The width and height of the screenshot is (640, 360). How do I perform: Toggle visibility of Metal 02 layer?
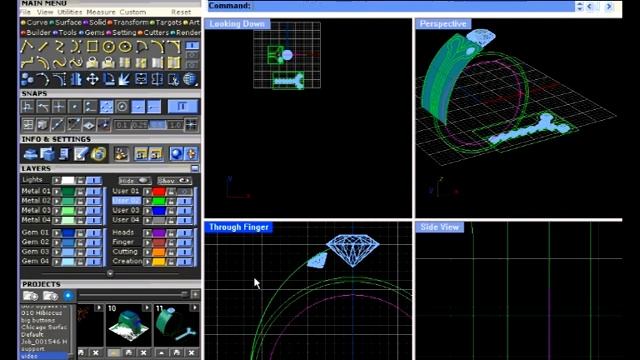coord(94,201)
